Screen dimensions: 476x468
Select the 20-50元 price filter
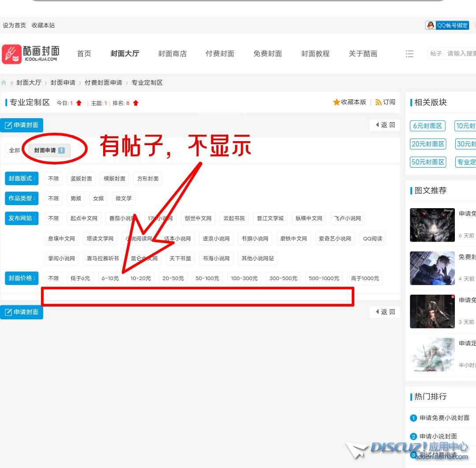173,278
